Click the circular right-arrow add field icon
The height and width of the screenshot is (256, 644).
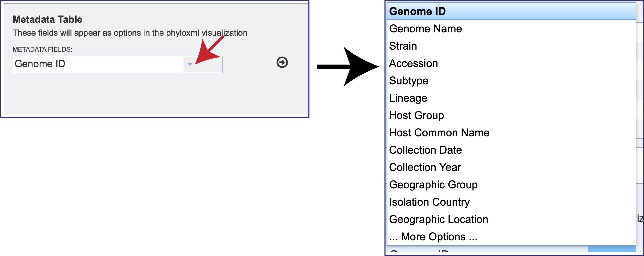(x=281, y=63)
